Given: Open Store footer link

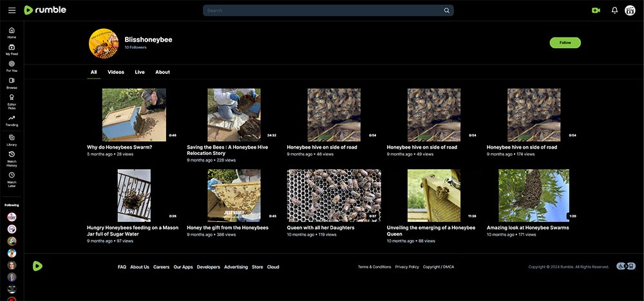Looking at the screenshot, I should [258, 267].
